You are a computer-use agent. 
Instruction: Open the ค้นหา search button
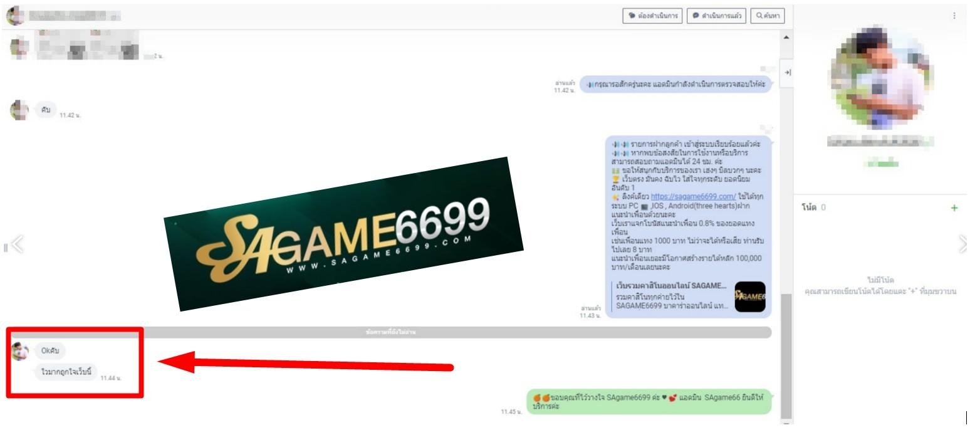click(768, 16)
